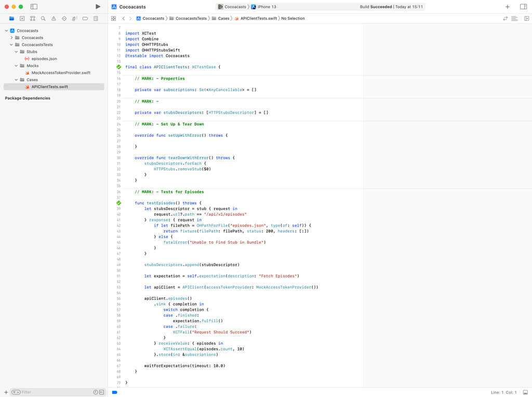Open the Report navigator list icon
The width and height of the screenshot is (532, 397).
pos(96,18)
